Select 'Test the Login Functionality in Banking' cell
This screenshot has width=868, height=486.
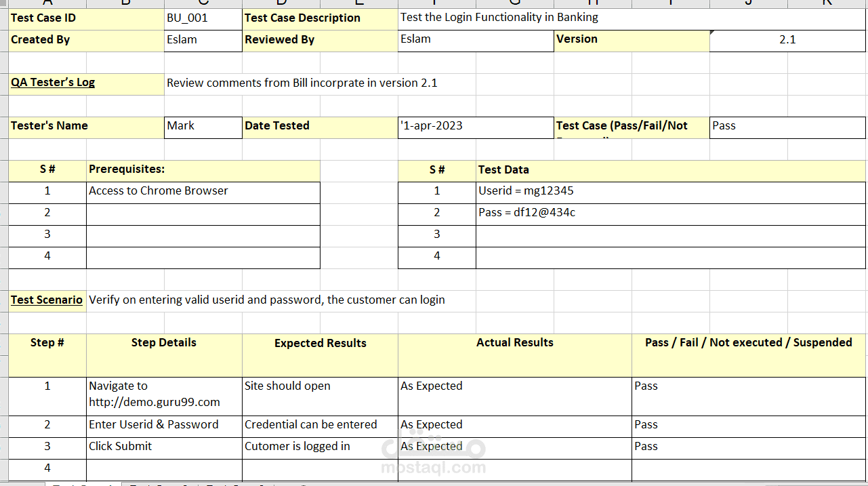click(632, 18)
